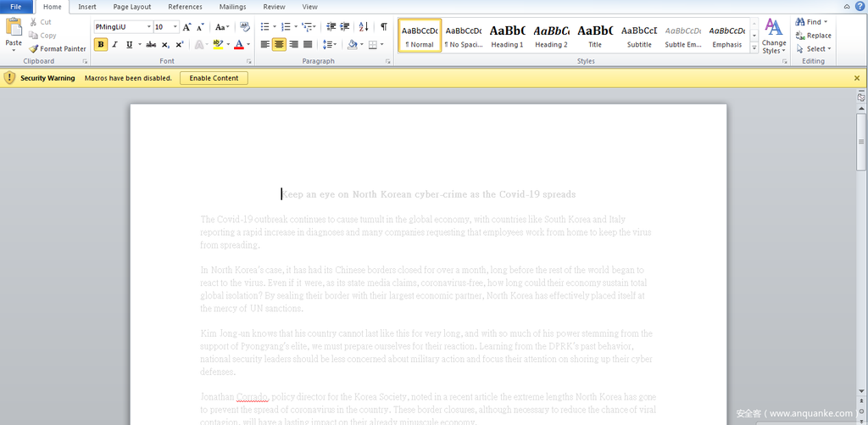This screenshot has width=868, height=425.
Task: Click the text highlight color swatch
Action: [x=218, y=44]
